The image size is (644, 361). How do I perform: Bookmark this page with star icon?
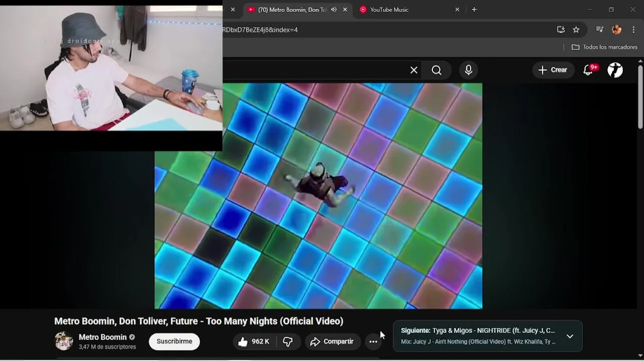[576, 30]
